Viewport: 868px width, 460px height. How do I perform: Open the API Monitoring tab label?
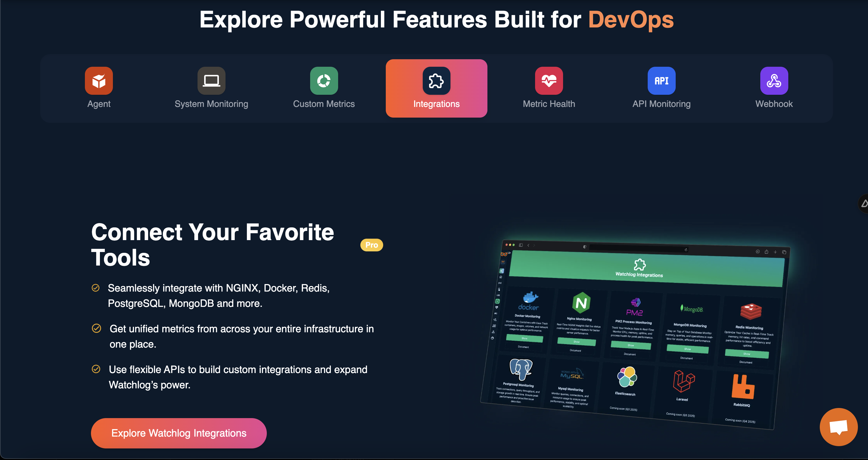coord(662,104)
